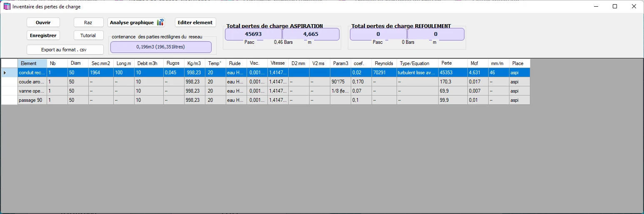
Task: Click the Enregistrer button
Action: tap(43, 35)
